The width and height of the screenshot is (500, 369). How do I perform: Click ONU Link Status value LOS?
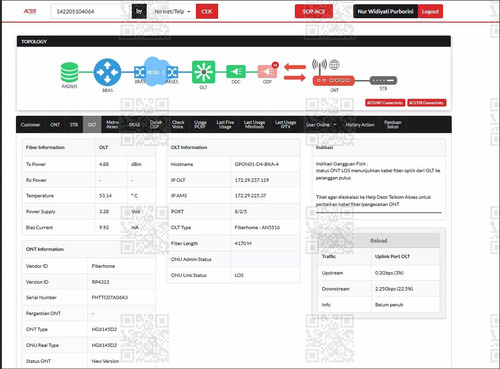239,275
